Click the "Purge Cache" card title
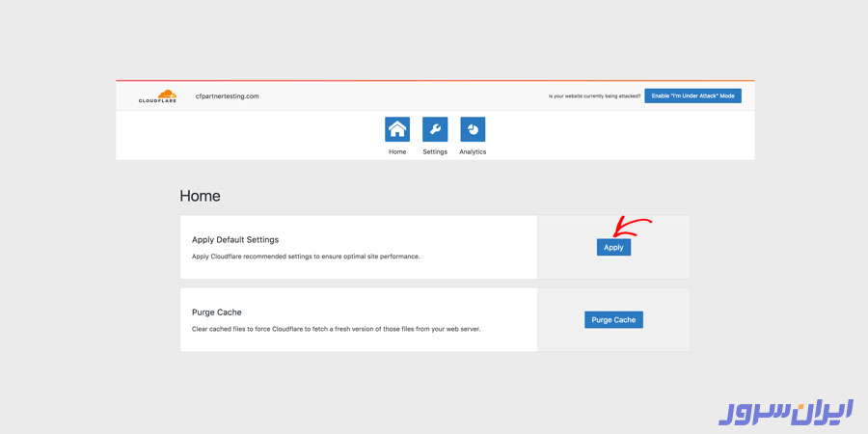The height and width of the screenshot is (434, 868). pos(216,312)
